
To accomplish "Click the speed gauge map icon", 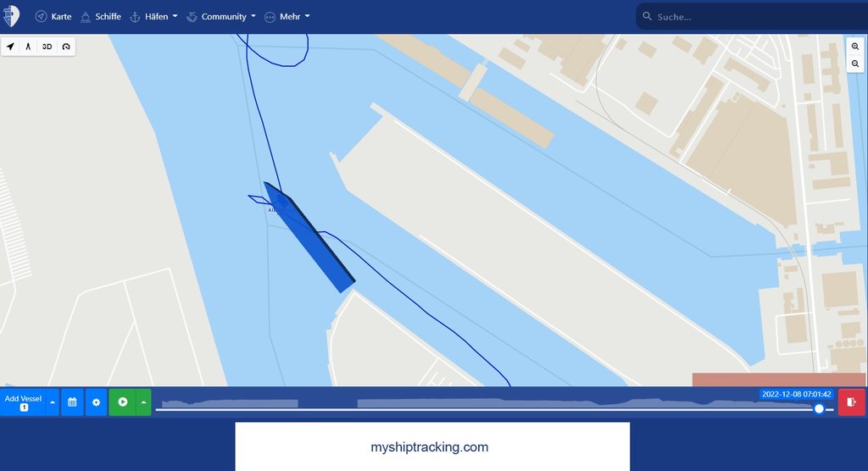I will 66,47.
